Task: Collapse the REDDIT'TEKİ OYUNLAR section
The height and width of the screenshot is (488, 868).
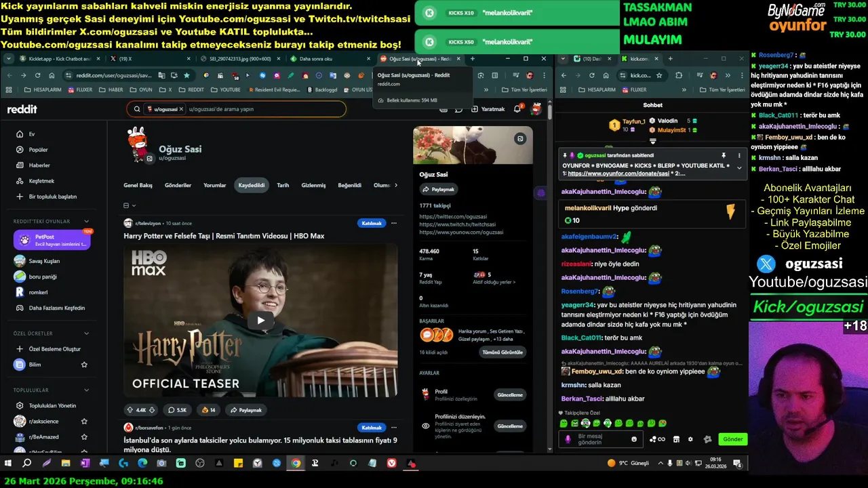Action: 86,222
